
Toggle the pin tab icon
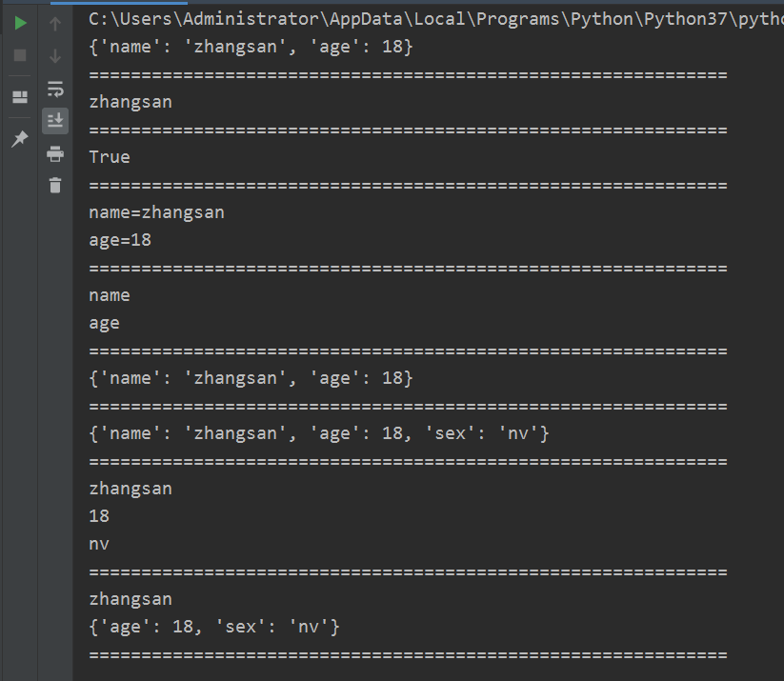pos(20,138)
